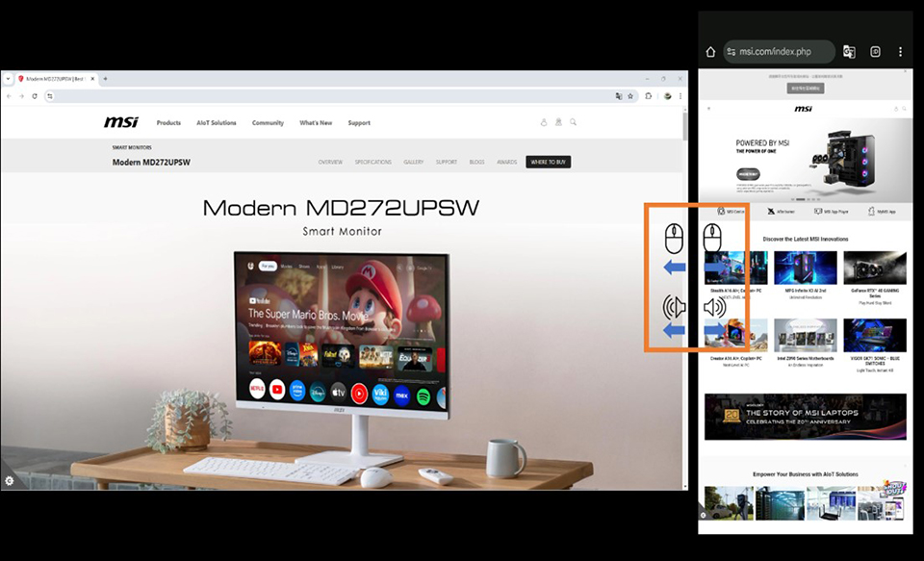Image resolution: width=924 pixels, height=561 pixels.
Task: Tap active carousel indicator on phone banner
Action: (x=800, y=199)
